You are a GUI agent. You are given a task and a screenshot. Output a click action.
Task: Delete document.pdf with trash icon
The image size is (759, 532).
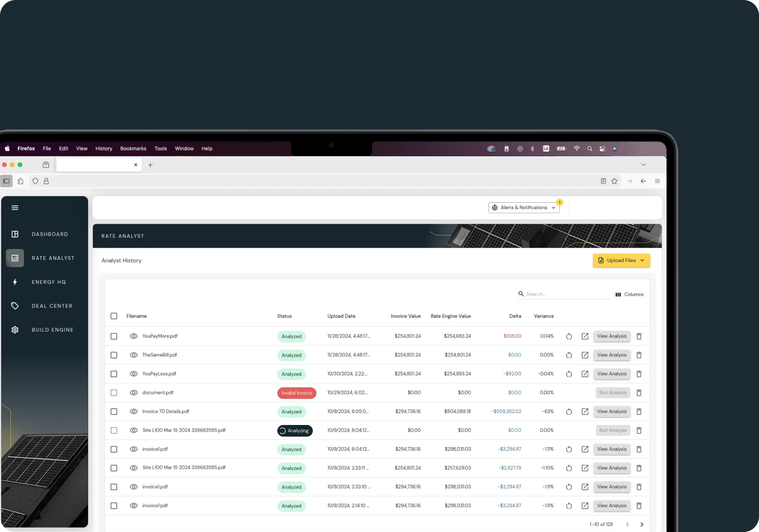[x=639, y=393]
